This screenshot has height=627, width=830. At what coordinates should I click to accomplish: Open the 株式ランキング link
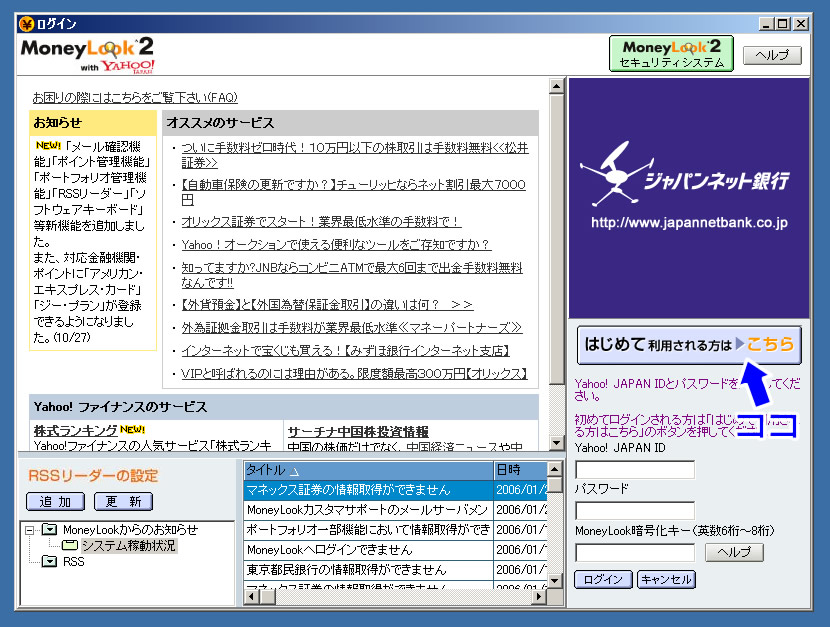coord(75,430)
